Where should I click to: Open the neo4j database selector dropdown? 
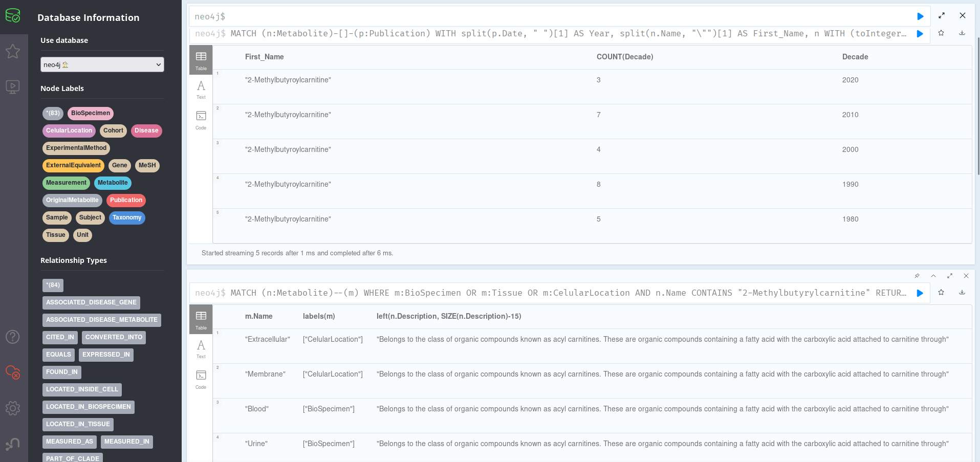[x=102, y=64]
